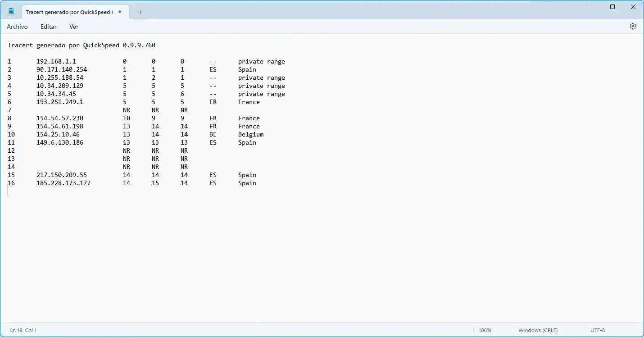Click latency value 10 on hop 8 row
The height and width of the screenshot is (337, 644).
(x=127, y=118)
